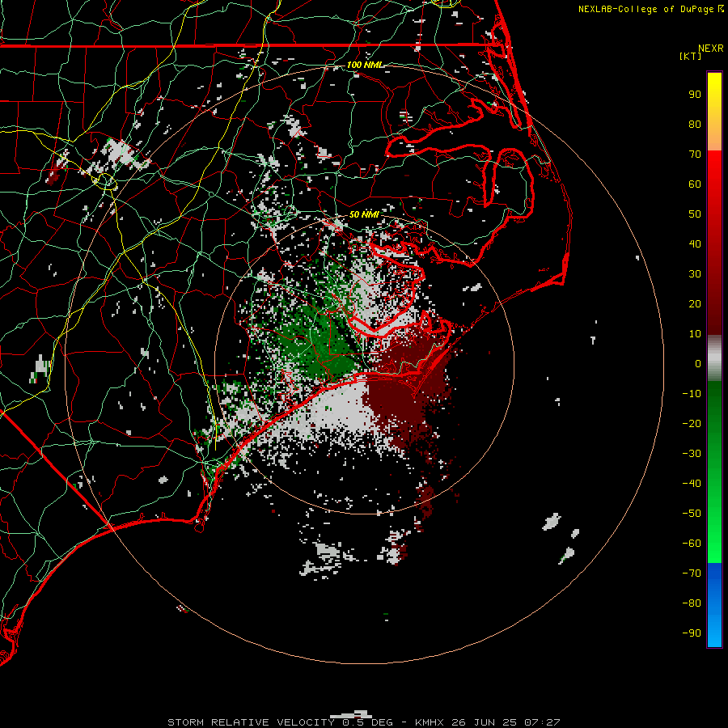Click the 90 value on velocity scale
The width and height of the screenshot is (728, 728).
tap(695, 95)
